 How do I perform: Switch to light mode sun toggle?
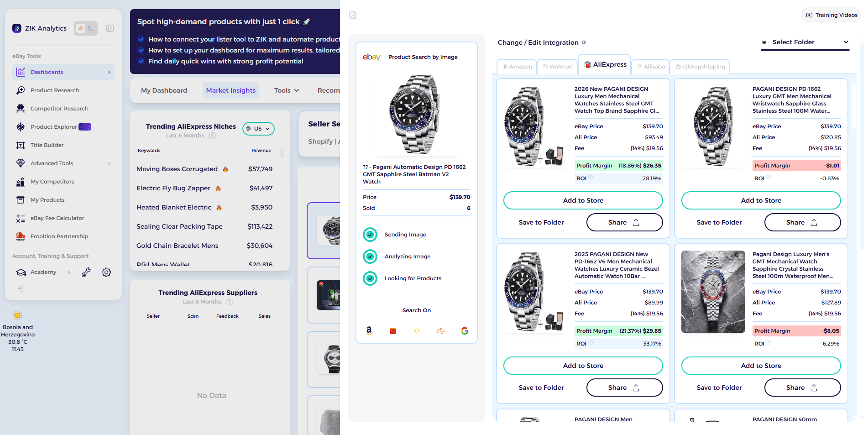(80, 28)
